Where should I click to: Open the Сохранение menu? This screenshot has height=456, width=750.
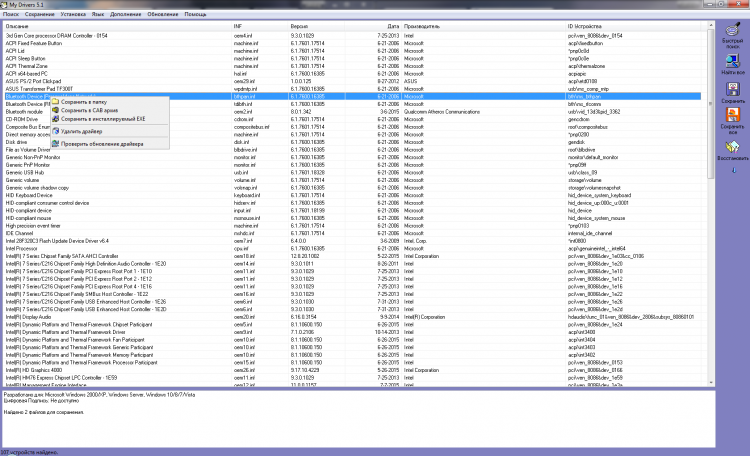point(40,14)
